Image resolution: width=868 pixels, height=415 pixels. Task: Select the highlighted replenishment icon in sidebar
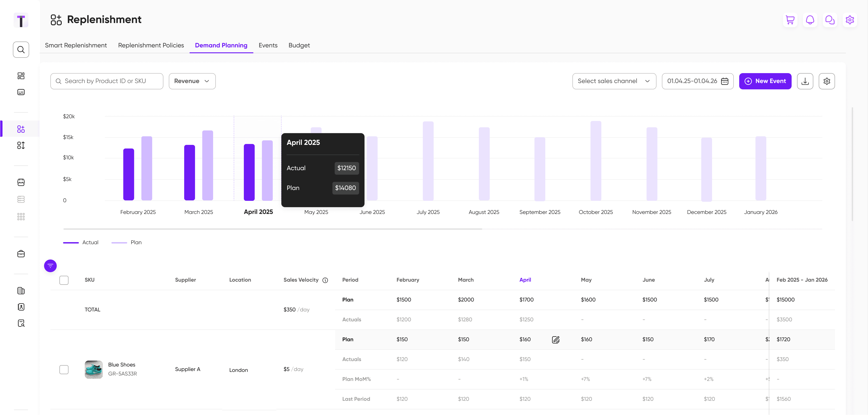pos(21,129)
